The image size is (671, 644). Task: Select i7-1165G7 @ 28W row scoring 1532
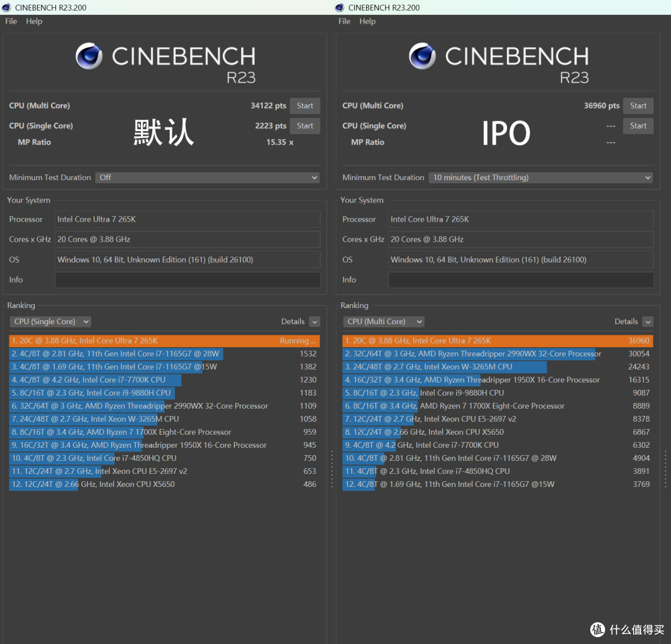point(164,353)
